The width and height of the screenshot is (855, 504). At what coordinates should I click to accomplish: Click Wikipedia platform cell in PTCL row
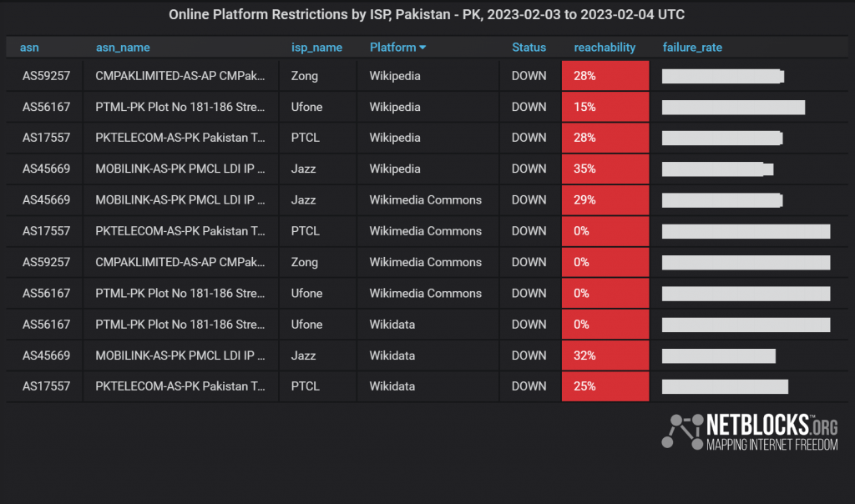395,138
